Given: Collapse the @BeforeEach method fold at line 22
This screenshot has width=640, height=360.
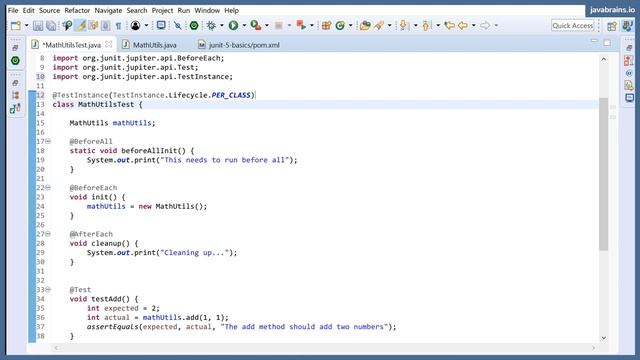Looking at the screenshot, I should [48, 187].
